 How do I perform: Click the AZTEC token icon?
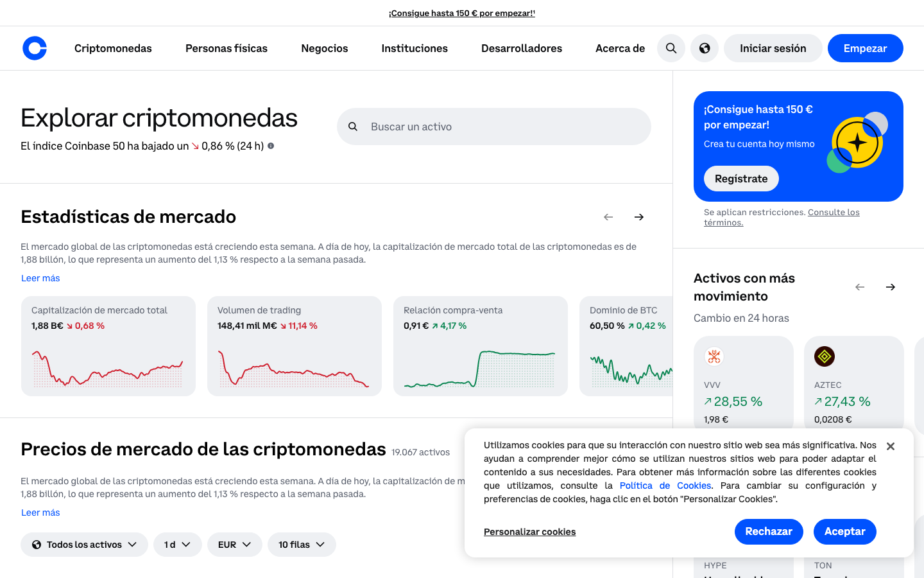pyautogui.click(x=823, y=356)
